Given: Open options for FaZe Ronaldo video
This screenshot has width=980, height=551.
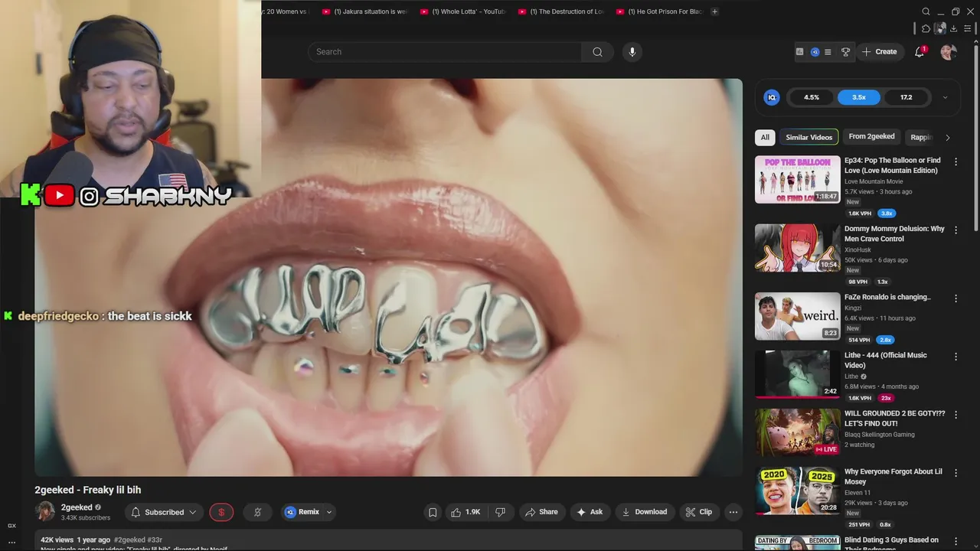Looking at the screenshot, I should pyautogui.click(x=955, y=298).
